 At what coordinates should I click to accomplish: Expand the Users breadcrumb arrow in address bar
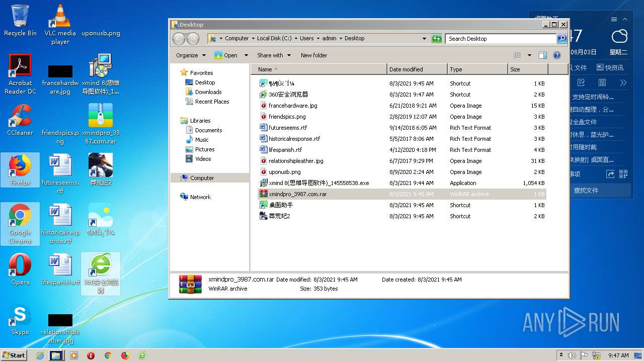tap(318, 39)
